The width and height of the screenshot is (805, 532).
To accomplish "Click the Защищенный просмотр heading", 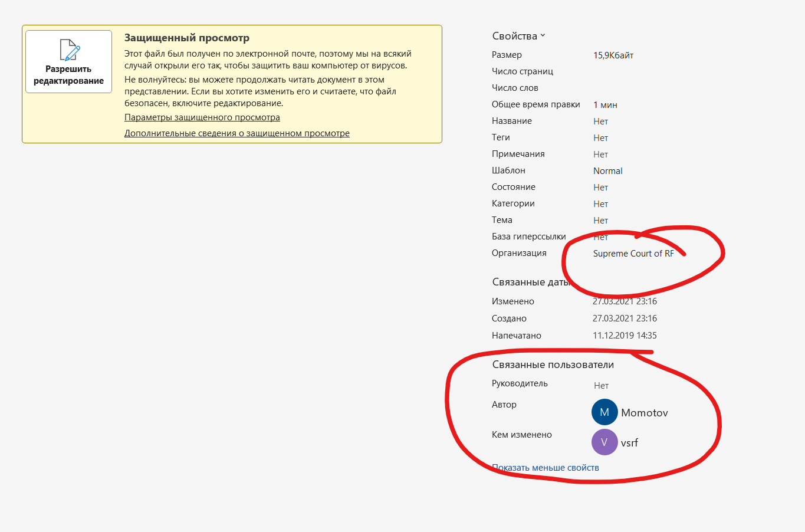I will point(186,38).
